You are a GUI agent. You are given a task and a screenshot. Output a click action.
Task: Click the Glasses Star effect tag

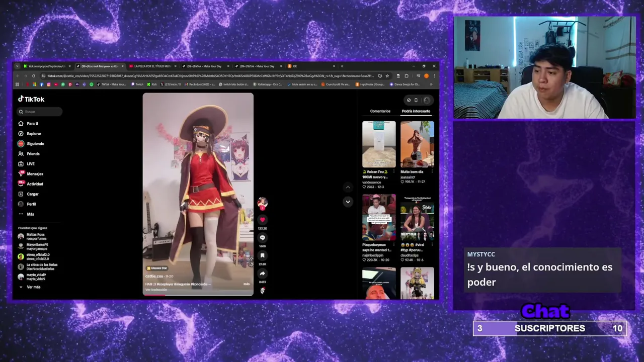tap(156, 268)
